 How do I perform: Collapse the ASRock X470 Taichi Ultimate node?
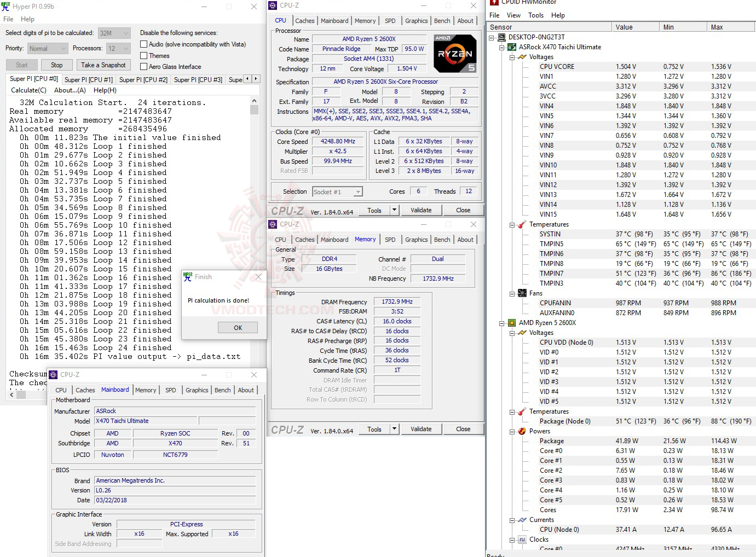click(502, 47)
